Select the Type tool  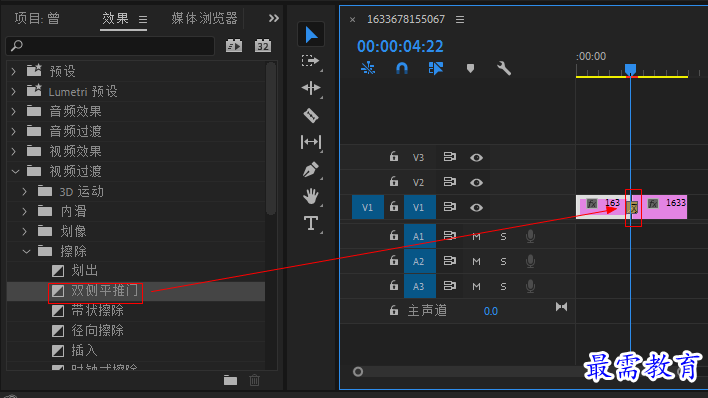(311, 223)
